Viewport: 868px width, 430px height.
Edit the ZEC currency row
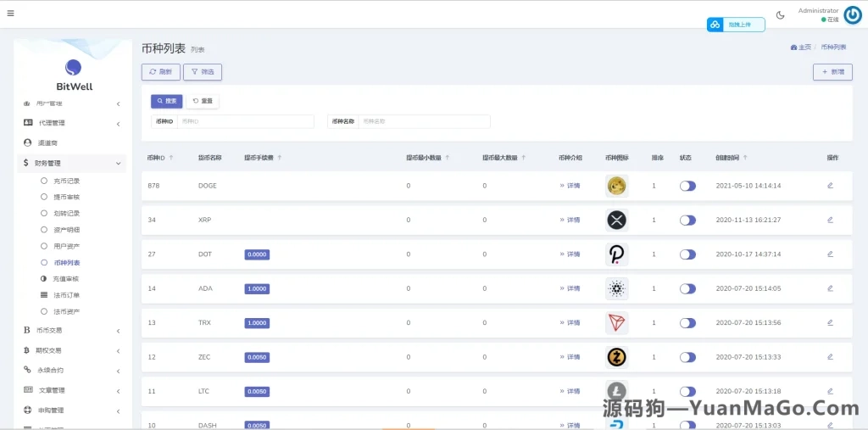tap(830, 357)
